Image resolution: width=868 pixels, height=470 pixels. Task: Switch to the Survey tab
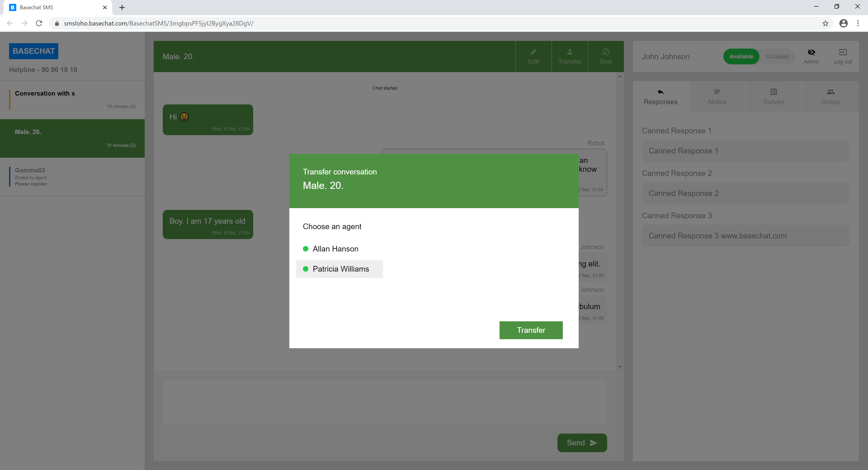[773, 97]
